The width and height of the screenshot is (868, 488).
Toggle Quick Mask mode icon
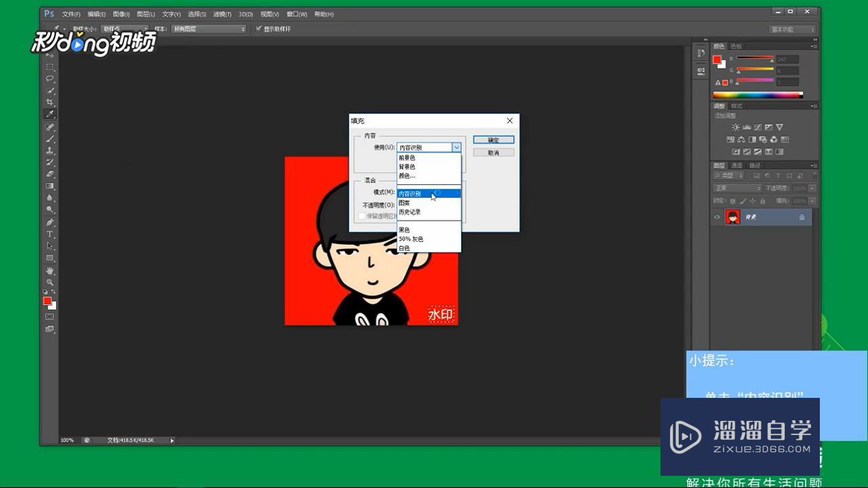pos(50,317)
